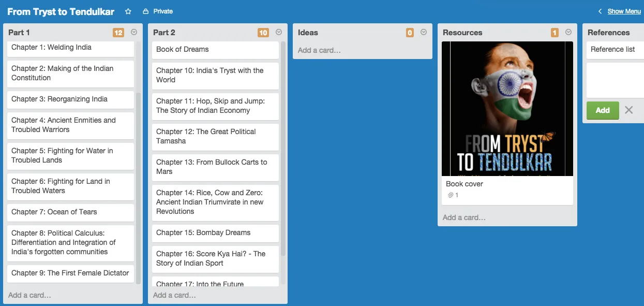Click the chevron beside Show Menu
Image resolution: width=644 pixels, height=306 pixels.
600,11
